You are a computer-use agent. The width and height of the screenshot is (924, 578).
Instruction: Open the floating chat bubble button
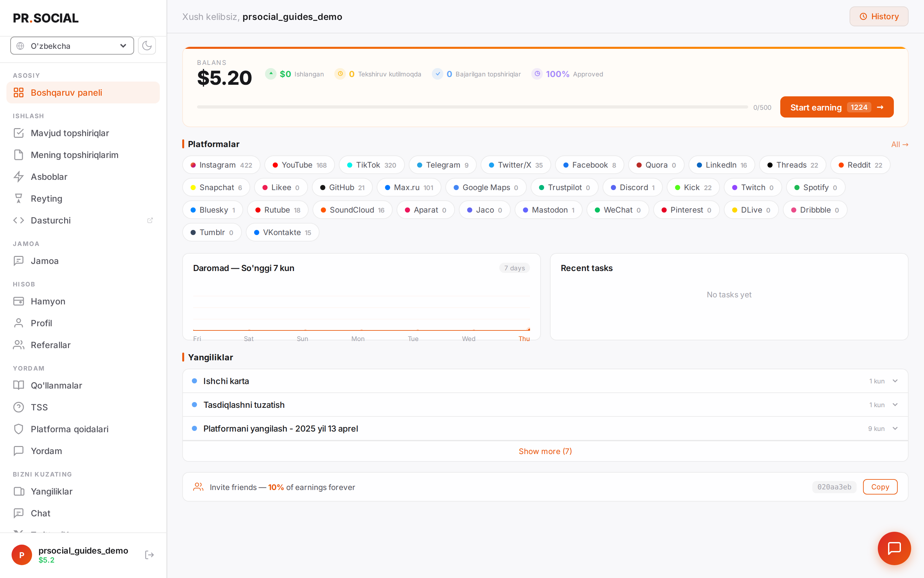click(x=894, y=548)
